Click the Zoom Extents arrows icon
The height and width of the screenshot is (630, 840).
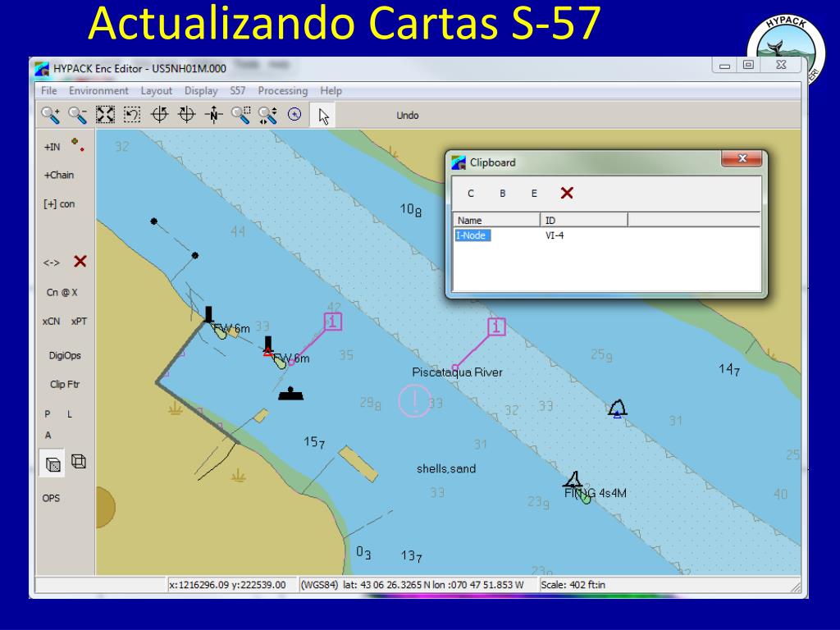click(x=105, y=115)
